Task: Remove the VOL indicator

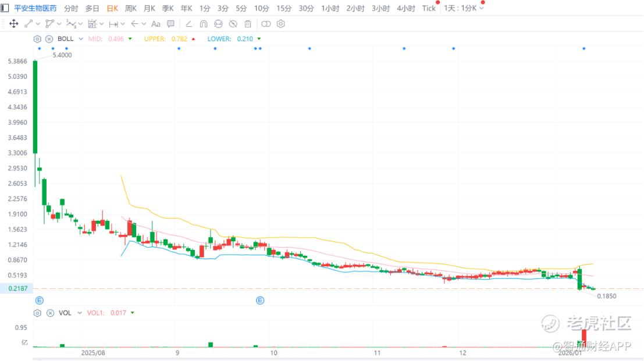Action: pyautogui.click(x=50, y=313)
